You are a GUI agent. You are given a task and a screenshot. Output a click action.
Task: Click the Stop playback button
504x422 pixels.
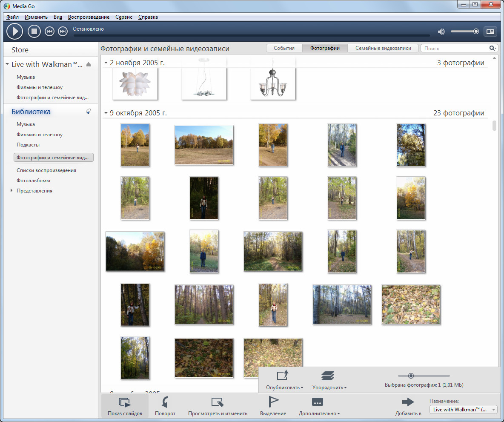coord(34,31)
